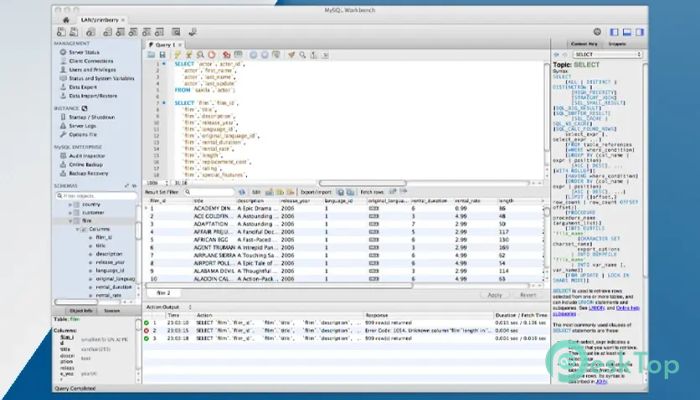700x400 pixels.
Task: Run explain plan with the magnifier-lightning icon
Action: pos(200,55)
